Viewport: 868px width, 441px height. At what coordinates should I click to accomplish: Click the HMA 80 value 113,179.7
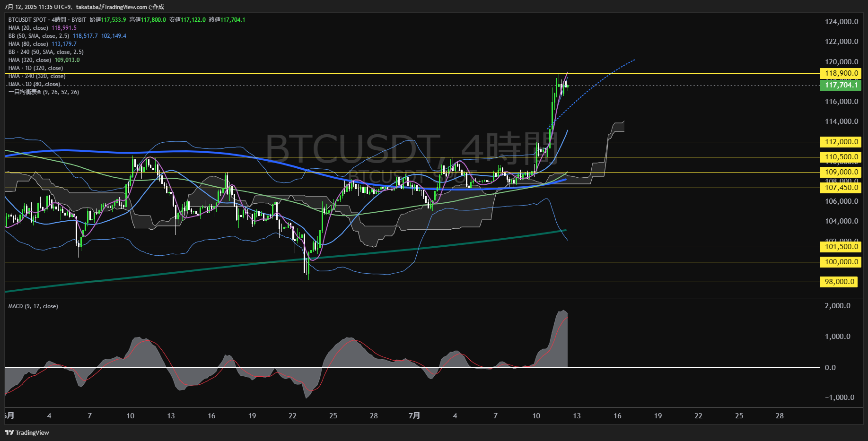64,44
